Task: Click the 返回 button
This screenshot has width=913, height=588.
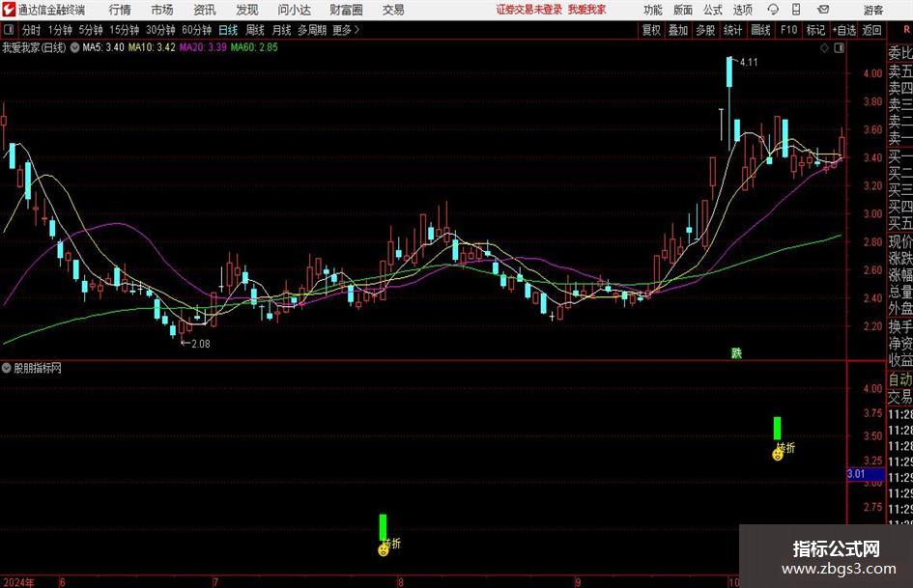Action: coord(871,30)
